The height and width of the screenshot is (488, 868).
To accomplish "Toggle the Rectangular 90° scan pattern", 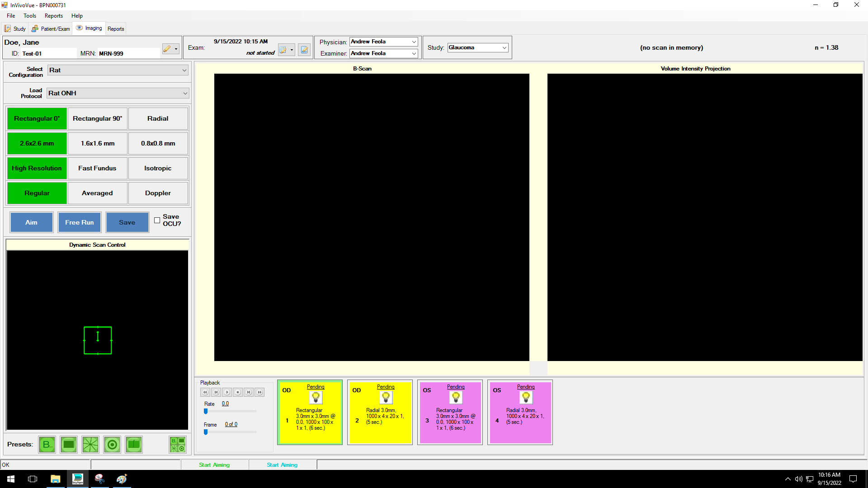I will point(97,119).
